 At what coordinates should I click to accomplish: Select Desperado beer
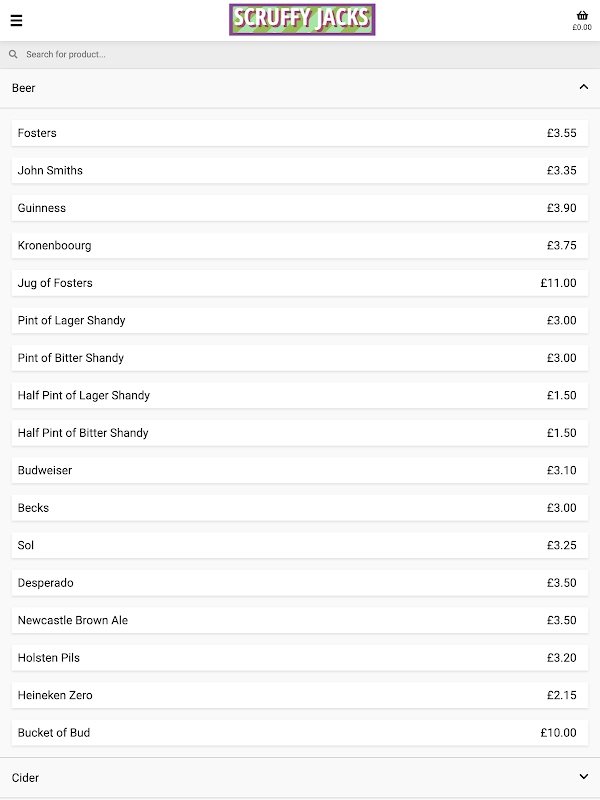pos(299,583)
